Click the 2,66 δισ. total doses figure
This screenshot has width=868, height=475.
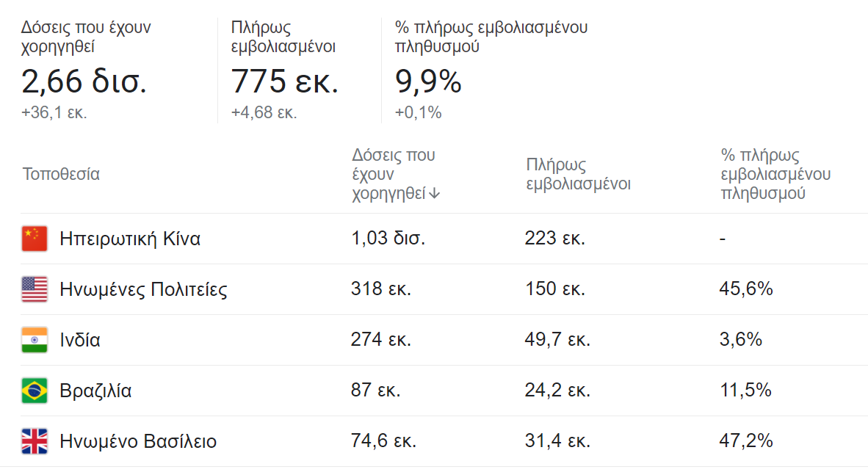[x=84, y=81]
